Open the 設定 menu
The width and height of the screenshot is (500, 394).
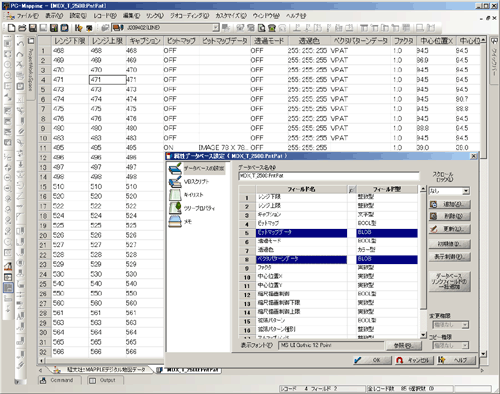click(78, 16)
